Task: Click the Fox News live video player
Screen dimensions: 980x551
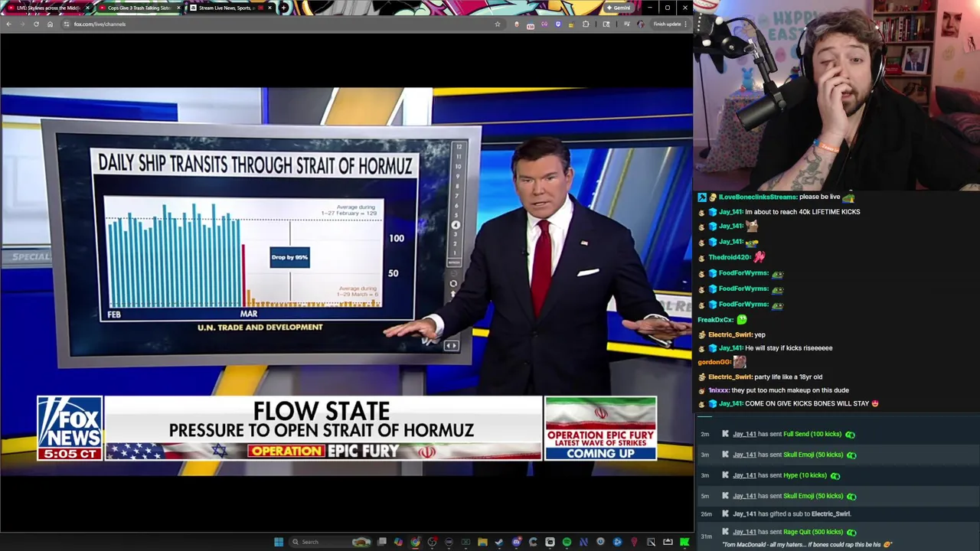Action: (346, 282)
